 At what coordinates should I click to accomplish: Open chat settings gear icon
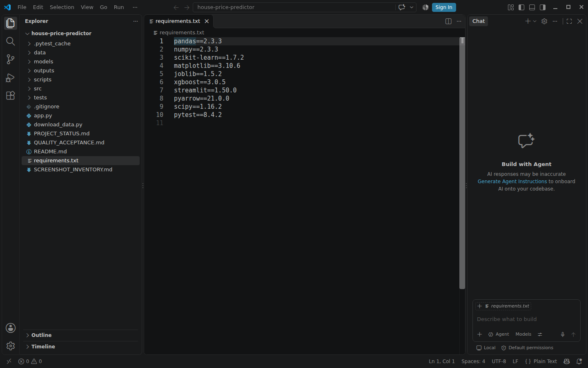[544, 21]
